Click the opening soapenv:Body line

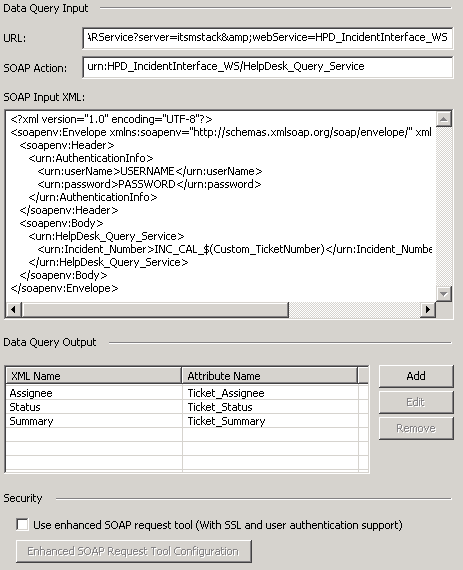(x=61, y=223)
